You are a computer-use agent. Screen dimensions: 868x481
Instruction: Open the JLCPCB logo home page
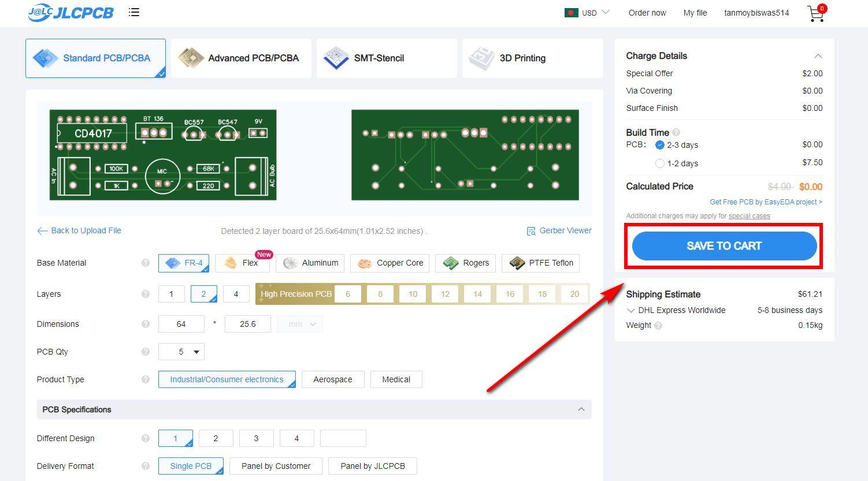click(71, 12)
